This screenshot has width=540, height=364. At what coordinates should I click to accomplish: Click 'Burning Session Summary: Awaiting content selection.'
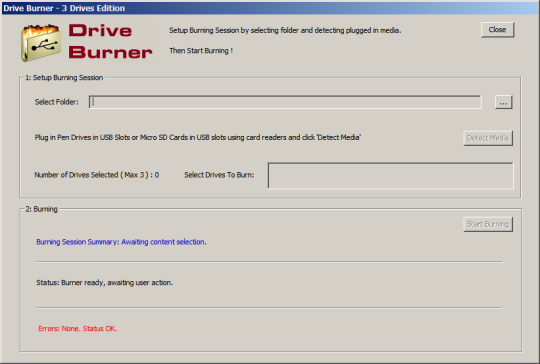121,242
